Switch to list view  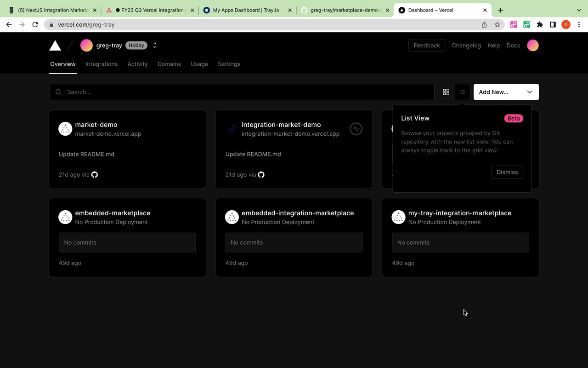pyautogui.click(x=462, y=92)
